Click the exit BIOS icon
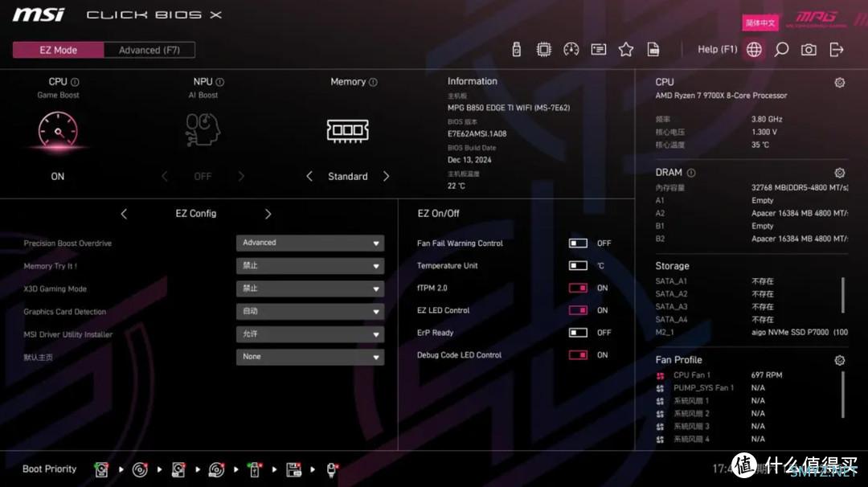Image resolution: width=868 pixels, height=487 pixels. point(837,49)
